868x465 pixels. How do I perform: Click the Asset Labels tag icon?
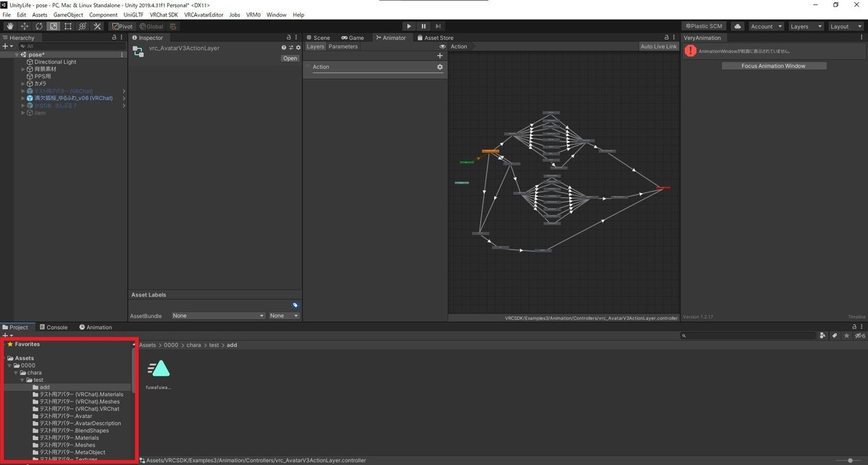pyautogui.click(x=295, y=305)
